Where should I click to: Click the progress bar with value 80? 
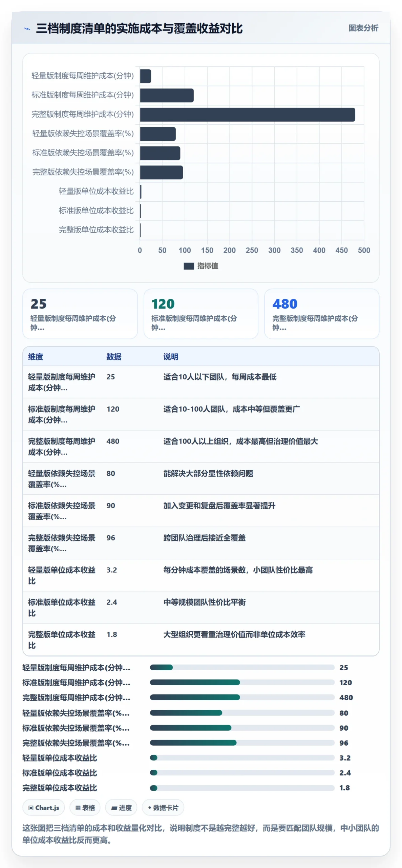(242, 713)
